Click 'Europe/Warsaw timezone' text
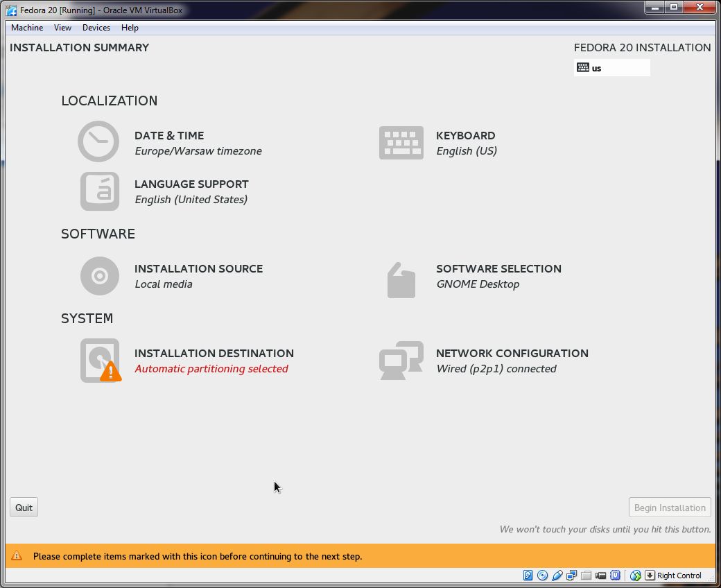721x588 pixels. [198, 150]
